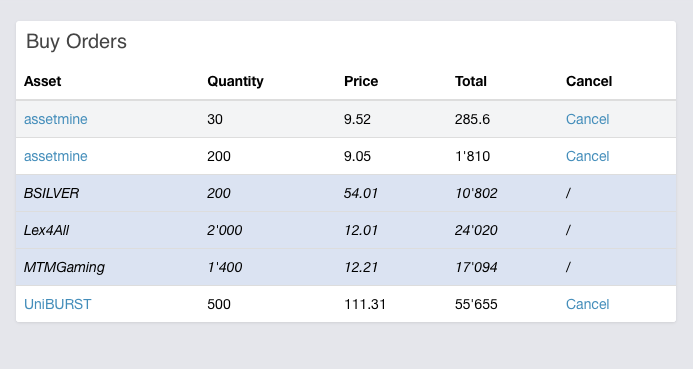The image size is (693, 369).
Task: Click the 55'655 total for UniBURST
Action: tap(476, 304)
